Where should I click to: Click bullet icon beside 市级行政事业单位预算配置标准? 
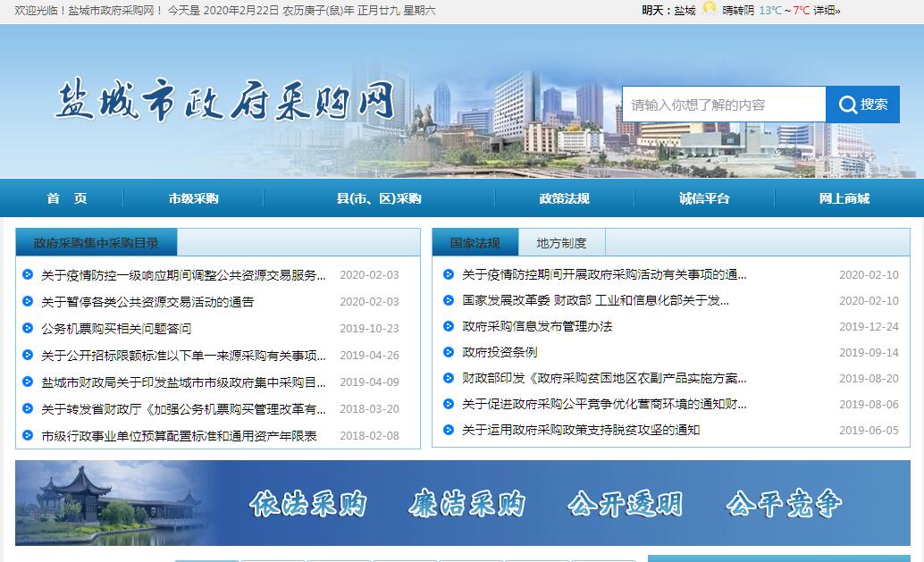28,435
